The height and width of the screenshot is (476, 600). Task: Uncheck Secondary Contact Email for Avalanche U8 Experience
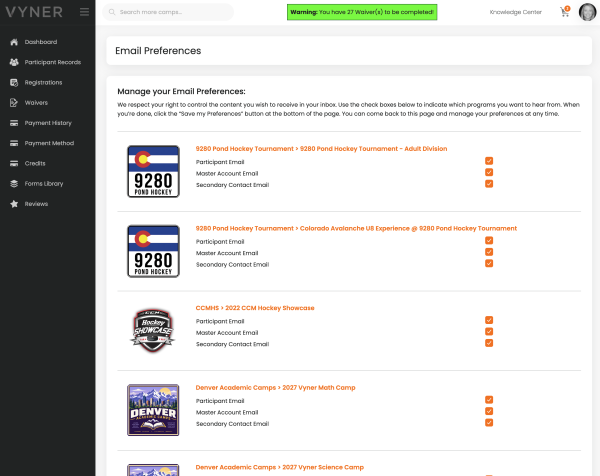(489, 263)
